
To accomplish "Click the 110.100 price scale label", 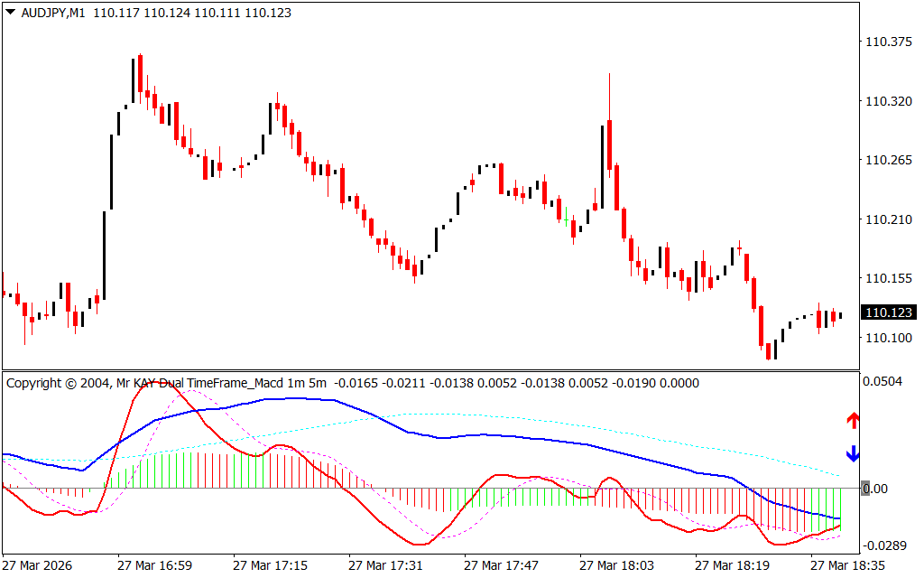I will (888, 338).
